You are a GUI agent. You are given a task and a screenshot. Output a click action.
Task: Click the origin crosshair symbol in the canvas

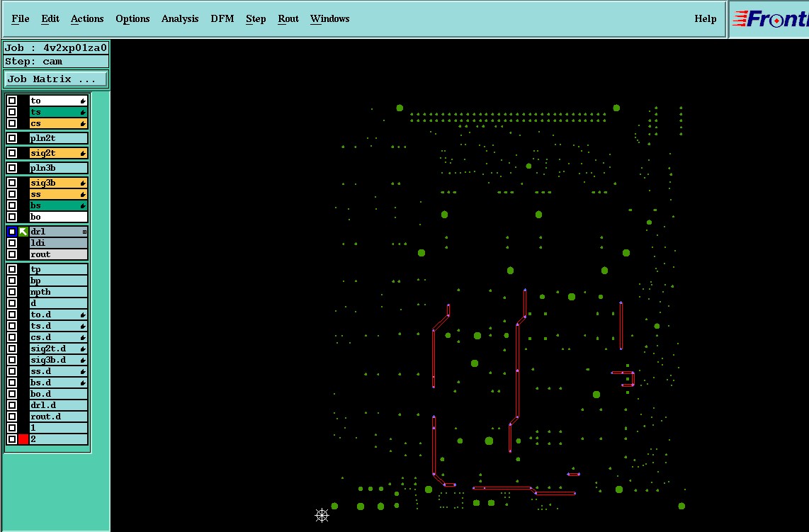pyautogui.click(x=322, y=515)
